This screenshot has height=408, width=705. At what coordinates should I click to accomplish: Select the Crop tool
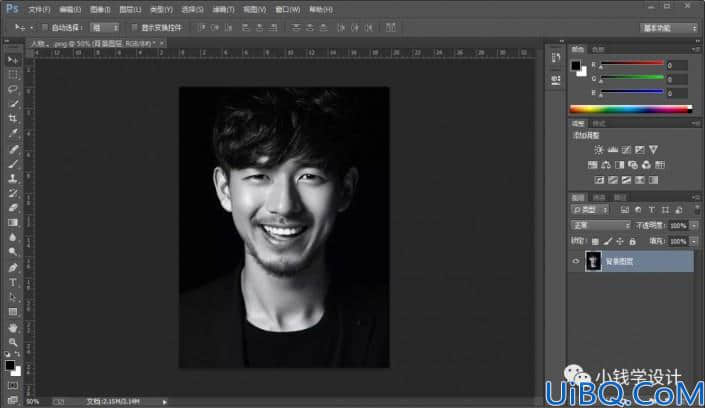tap(13, 119)
